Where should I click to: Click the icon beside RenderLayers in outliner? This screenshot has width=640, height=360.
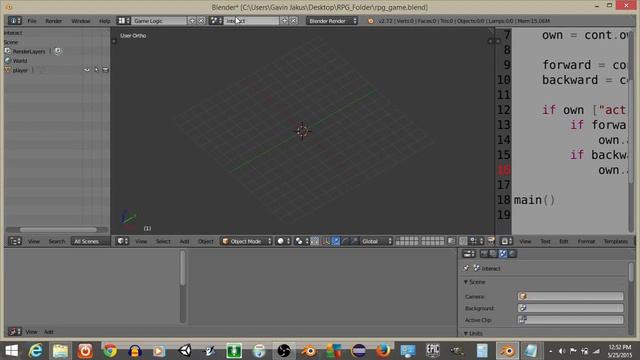pyautogui.click(x=58, y=51)
